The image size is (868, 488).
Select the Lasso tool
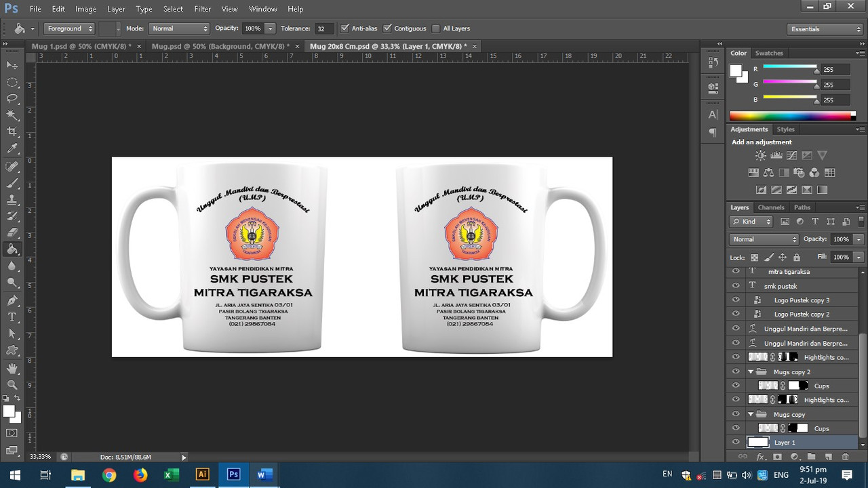(12, 98)
